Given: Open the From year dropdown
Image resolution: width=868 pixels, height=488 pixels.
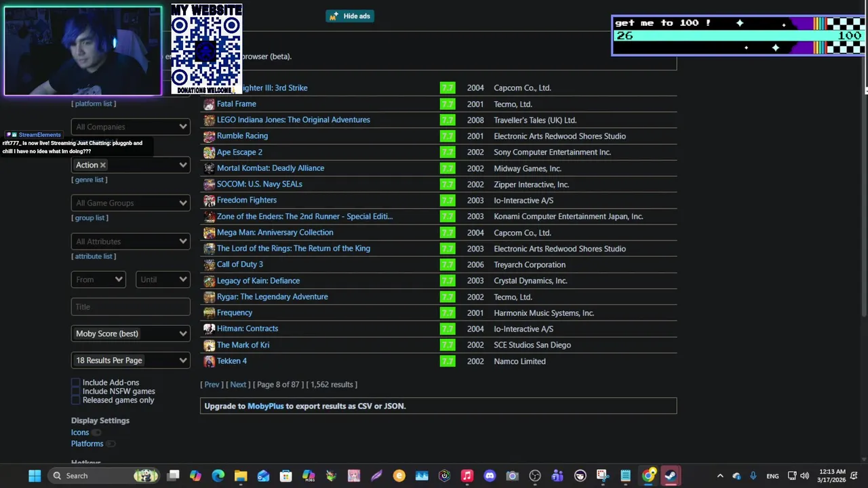Looking at the screenshot, I should click(98, 279).
